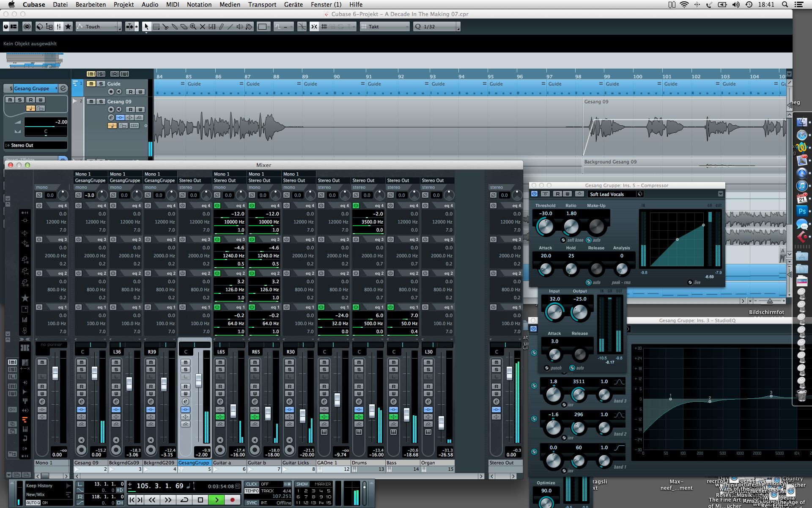The width and height of the screenshot is (812, 508).
Task: Open the Projekt menu
Action: 123,5
